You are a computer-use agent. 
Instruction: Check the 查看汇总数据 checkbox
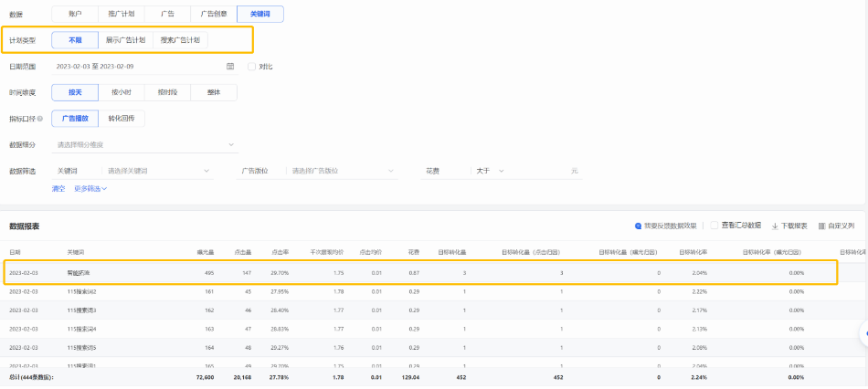pyautogui.click(x=715, y=226)
